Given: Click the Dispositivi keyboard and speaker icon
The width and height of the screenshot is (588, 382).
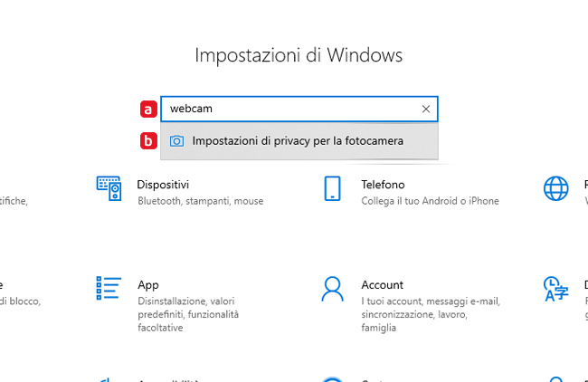Looking at the screenshot, I should (x=109, y=188).
